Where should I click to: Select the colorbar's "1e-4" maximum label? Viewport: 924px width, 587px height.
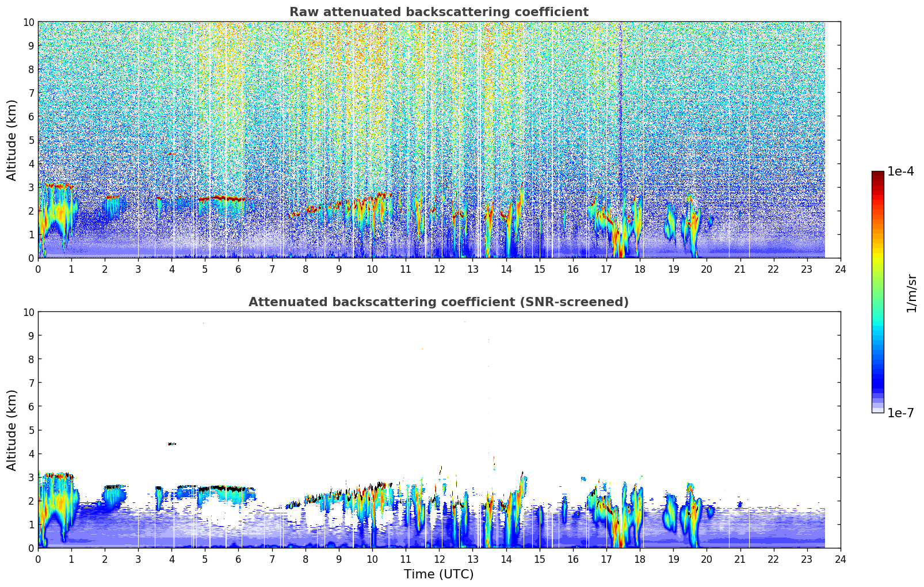(x=900, y=171)
